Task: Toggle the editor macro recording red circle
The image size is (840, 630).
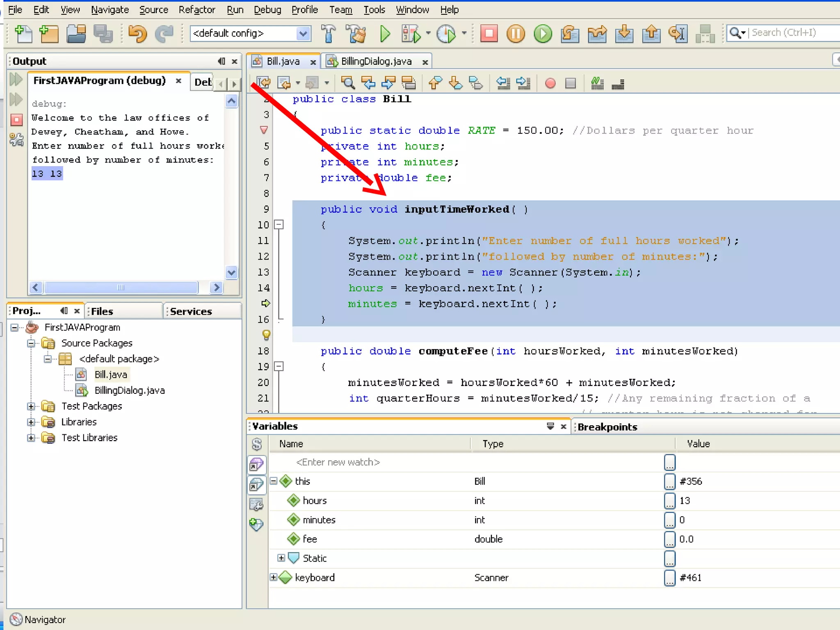Action: [x=550, y=83]
